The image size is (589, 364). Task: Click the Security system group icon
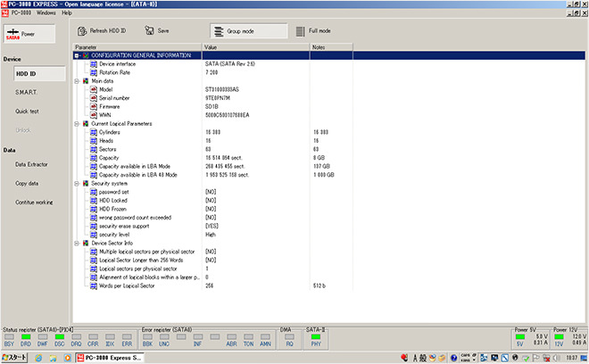click(x=86, y=184)
